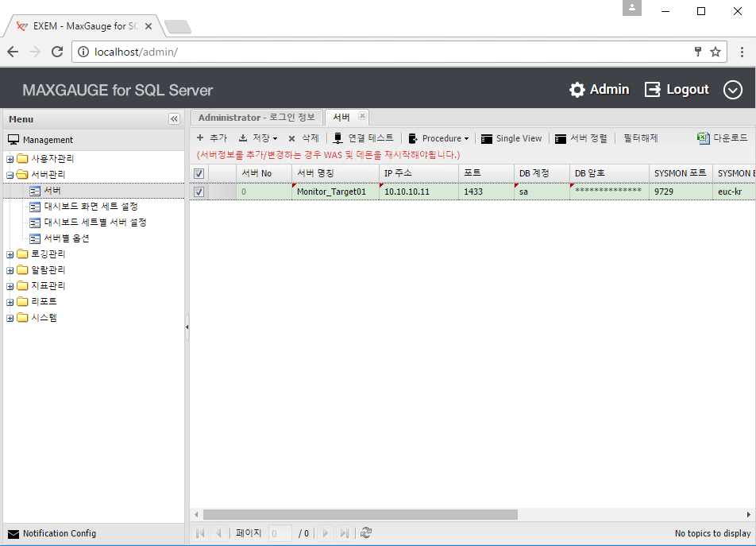
Task: Click the Logout text link
Action: tap(688, 90)
